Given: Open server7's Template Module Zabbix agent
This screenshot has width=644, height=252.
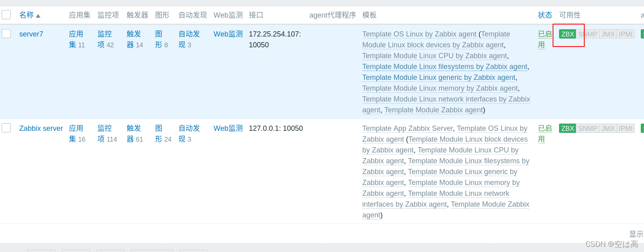Looking at the screenshot, I should [434, 110].
